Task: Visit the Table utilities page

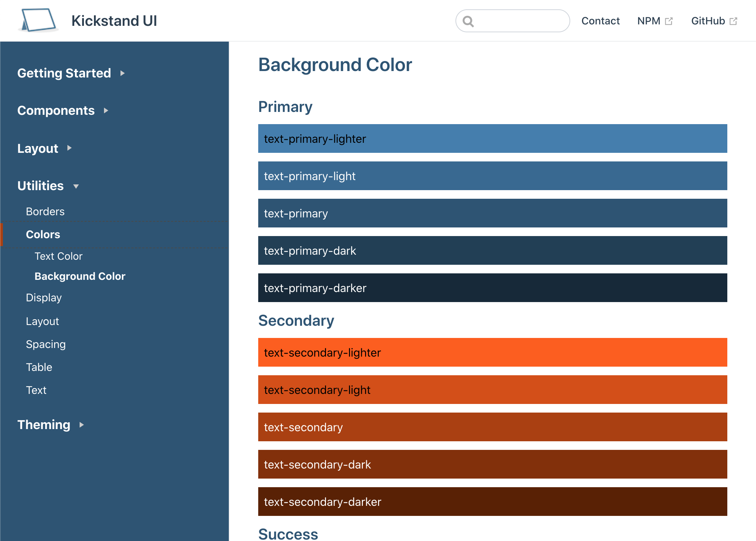Action: tap(39, 367)
